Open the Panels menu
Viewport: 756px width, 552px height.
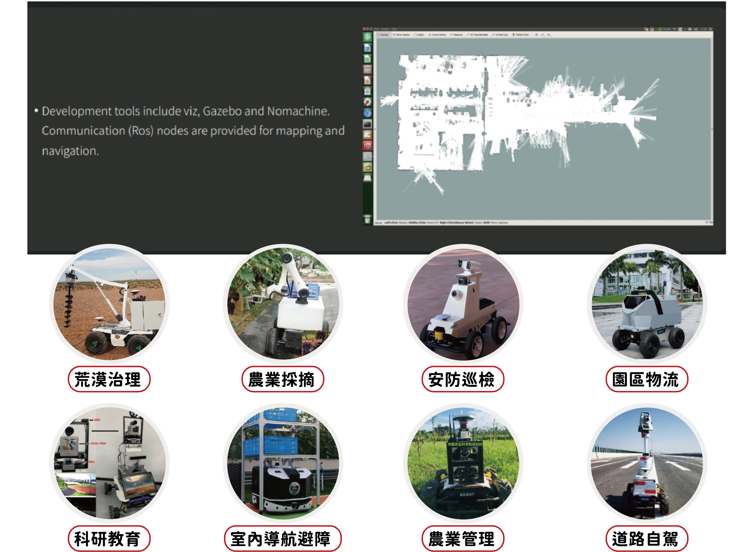click(x=385, y=29)
